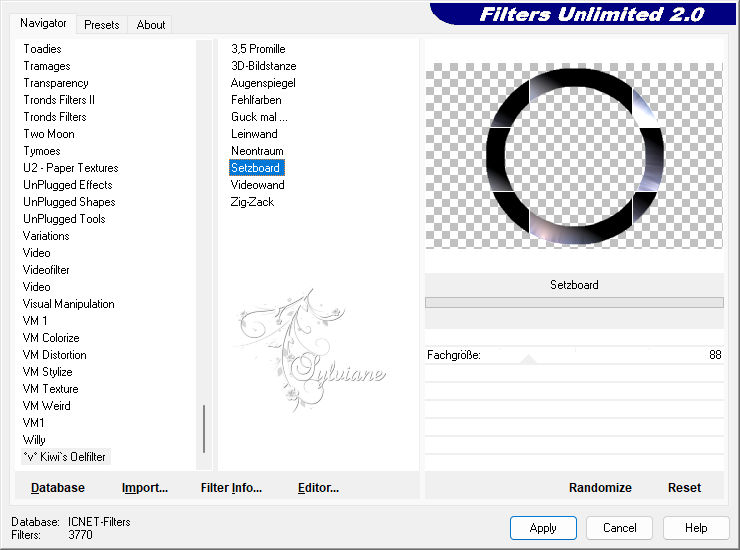Open Help for Filters Unlimited
This screenshot has width=740, height=550.
(x=696, y=528)
